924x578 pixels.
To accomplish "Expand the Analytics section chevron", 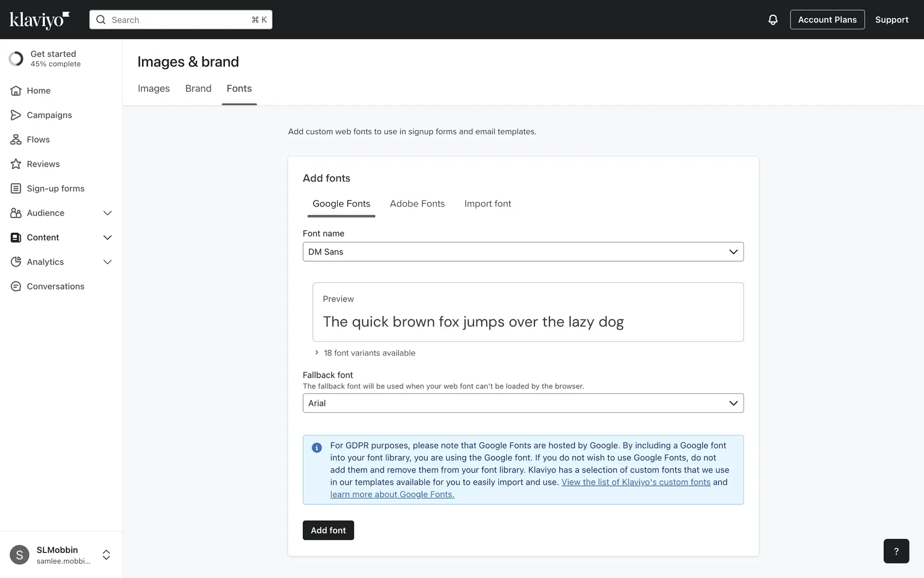I will tap(107, 262).
